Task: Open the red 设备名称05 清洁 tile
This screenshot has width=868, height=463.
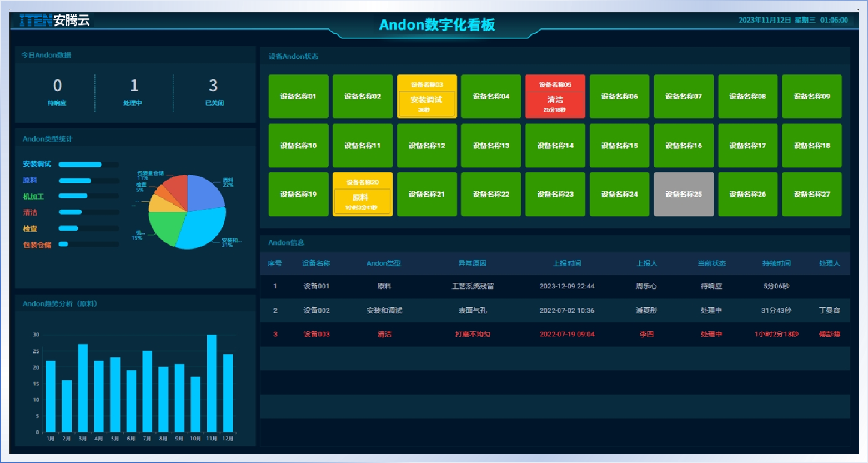Action: pyautogui.click(x=555, y=97)
